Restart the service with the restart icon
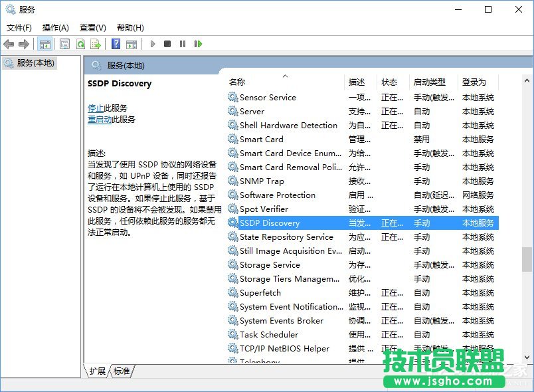This screenshot has width=534, height=392. [x=198, y=44]
